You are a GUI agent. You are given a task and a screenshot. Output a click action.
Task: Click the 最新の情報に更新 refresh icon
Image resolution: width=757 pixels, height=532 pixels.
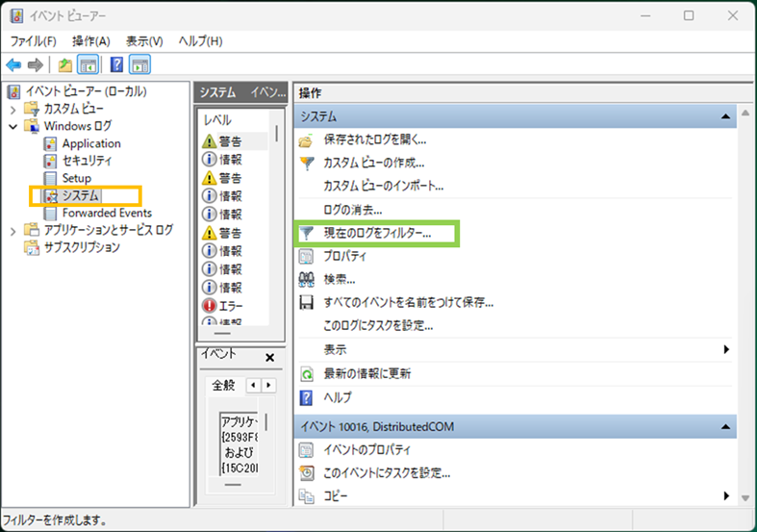307,373
